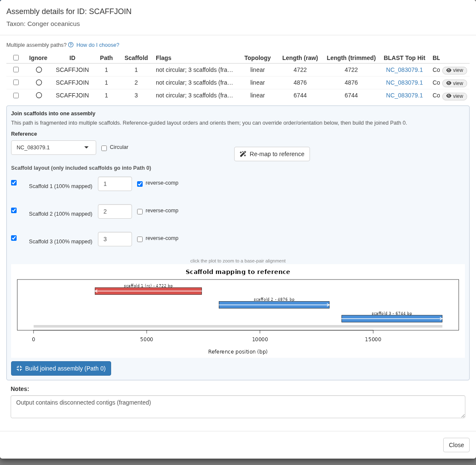Click the blue scaffold 2 bar in plot
Image resolution: width=476 pixels, height=465 pixels.
coord(274,305)
